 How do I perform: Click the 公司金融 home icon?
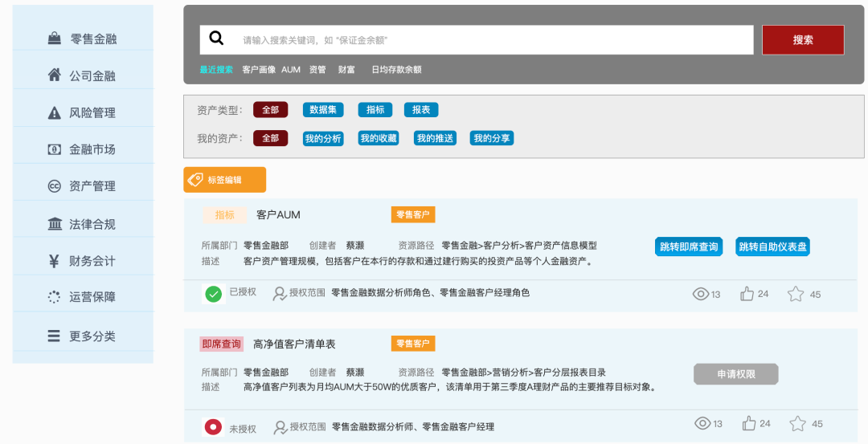(55, 75)
